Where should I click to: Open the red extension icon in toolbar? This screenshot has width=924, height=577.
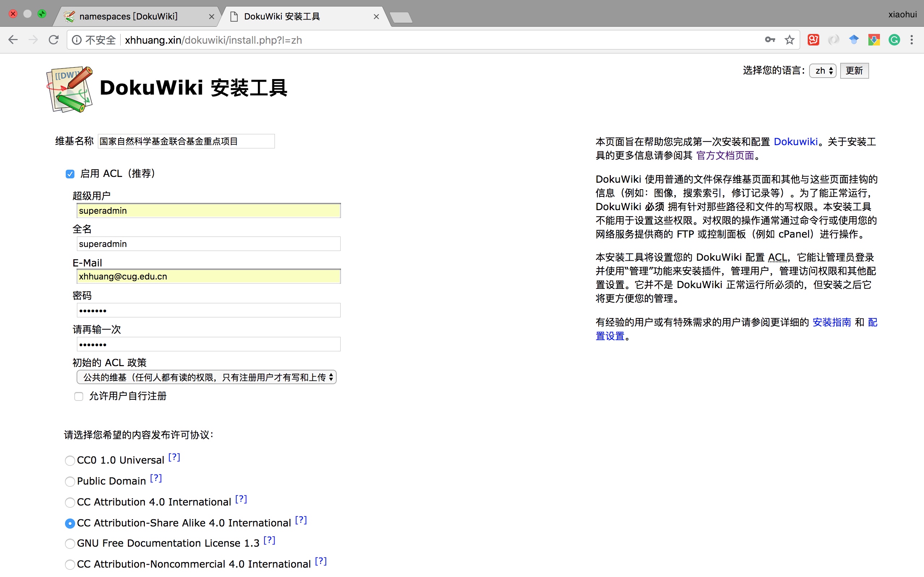[813, 40]
